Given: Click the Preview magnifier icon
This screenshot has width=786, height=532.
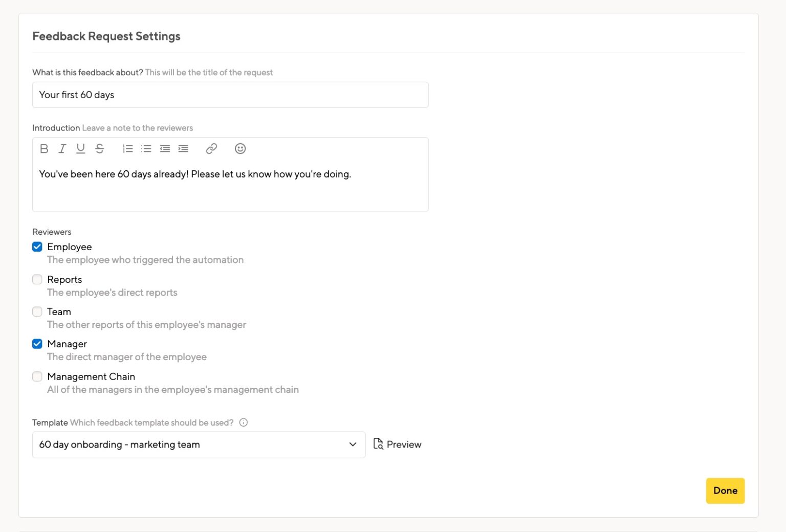Looking at the screenshot, I should 378,444.
